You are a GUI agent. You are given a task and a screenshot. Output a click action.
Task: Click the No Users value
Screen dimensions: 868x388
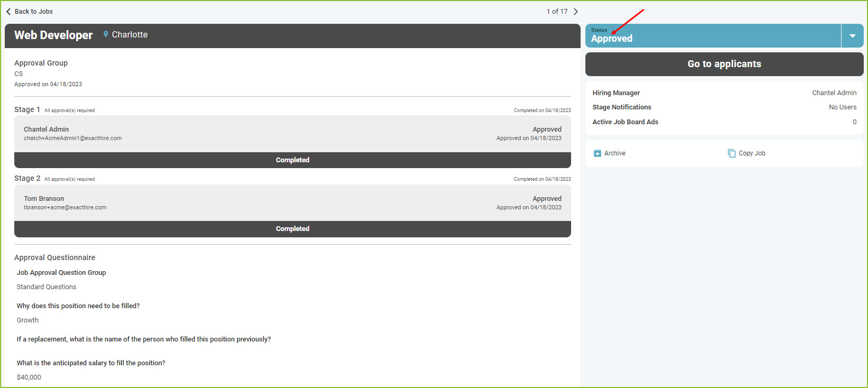click(843, 107)
